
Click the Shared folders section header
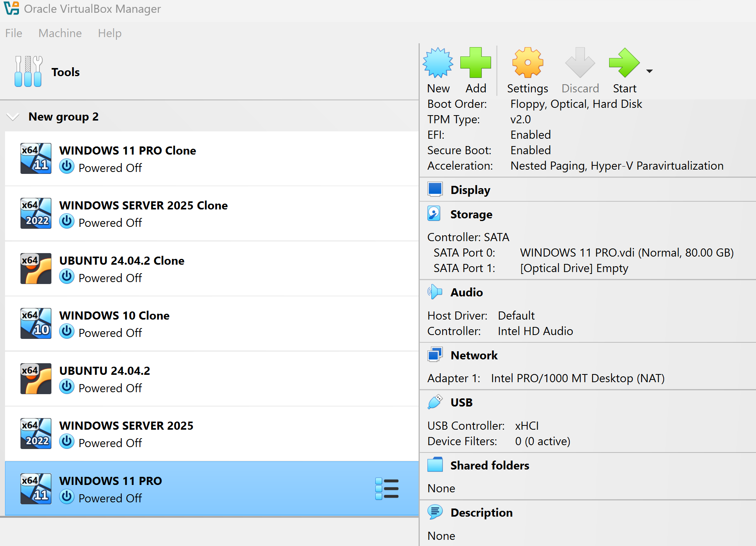[489, 465]
